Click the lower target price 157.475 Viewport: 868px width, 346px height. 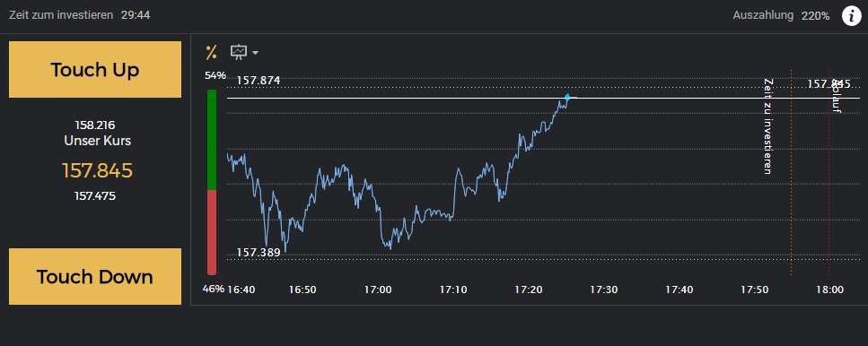click(x=95, y=195)
